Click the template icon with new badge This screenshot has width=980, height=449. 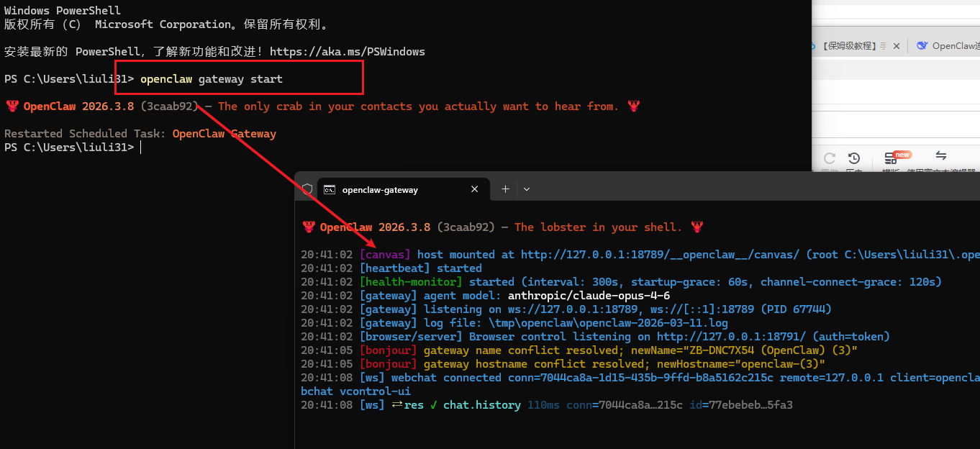[x=892, y=158]
